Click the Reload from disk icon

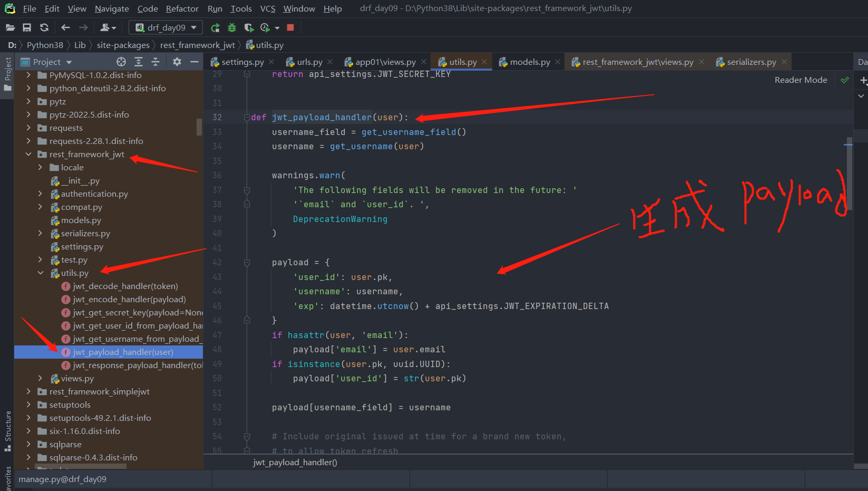(44, 27)
